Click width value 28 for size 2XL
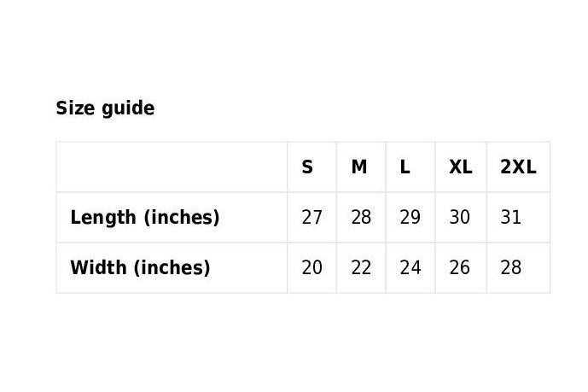This screenshot has width=588, height=392. point(510,268)
